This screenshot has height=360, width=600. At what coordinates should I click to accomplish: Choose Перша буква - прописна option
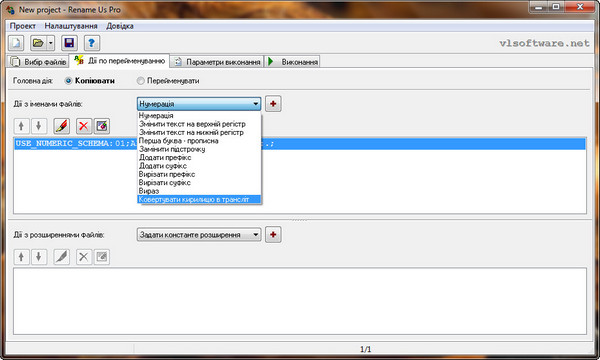point(199,141)
